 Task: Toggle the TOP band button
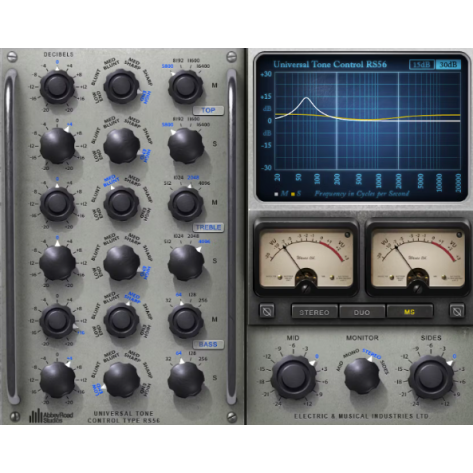[208, 110]
